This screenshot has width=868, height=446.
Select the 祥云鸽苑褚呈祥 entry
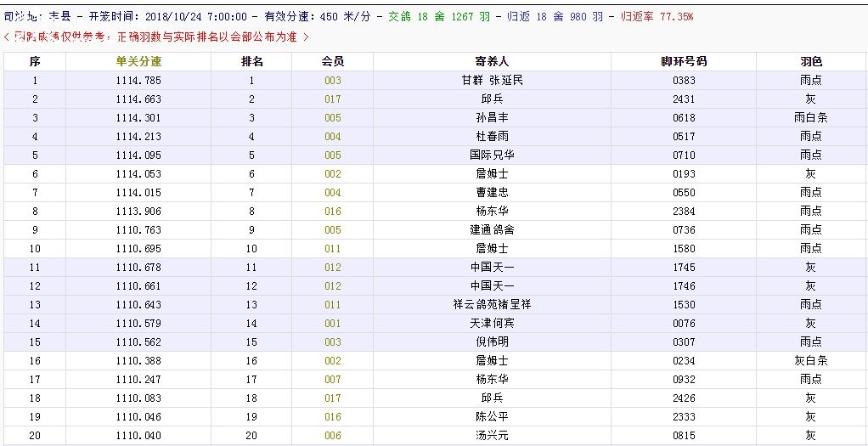click(491, 305)
